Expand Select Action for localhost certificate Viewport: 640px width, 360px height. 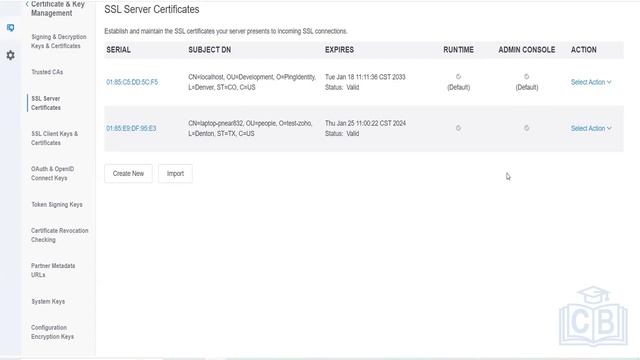[591, 82]
